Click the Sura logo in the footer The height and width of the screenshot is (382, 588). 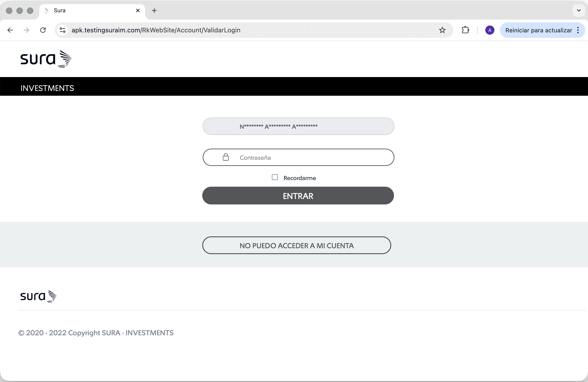(x=39, y=296)
